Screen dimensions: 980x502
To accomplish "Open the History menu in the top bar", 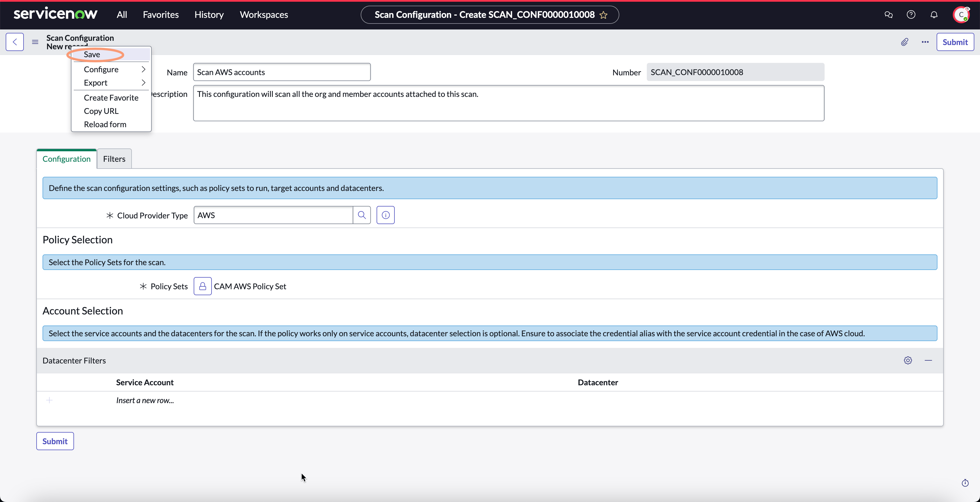I will click(209, 15).
